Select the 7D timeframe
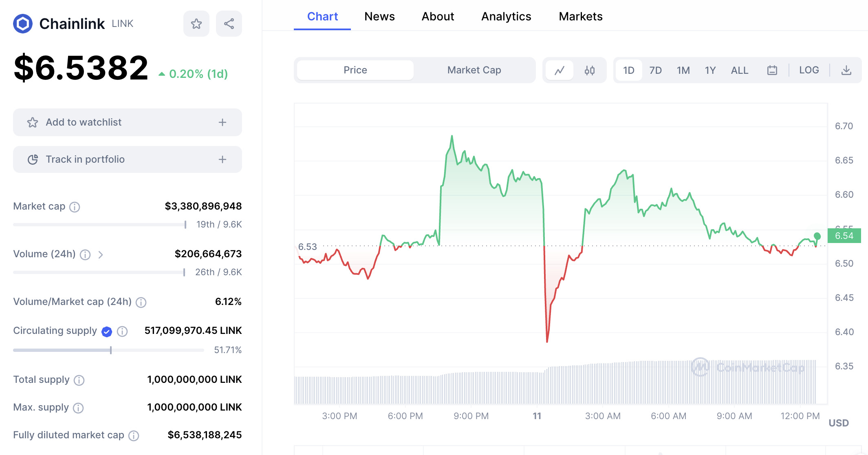 point(656,70)
